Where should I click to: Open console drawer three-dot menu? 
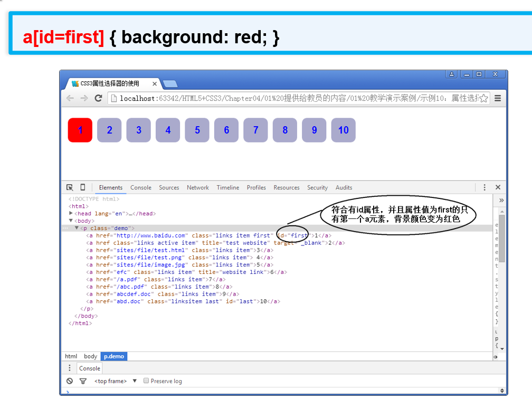70,368
